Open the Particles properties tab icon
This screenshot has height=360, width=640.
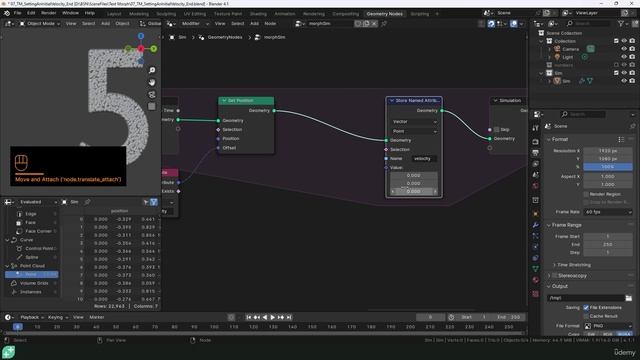click(536, 236)
